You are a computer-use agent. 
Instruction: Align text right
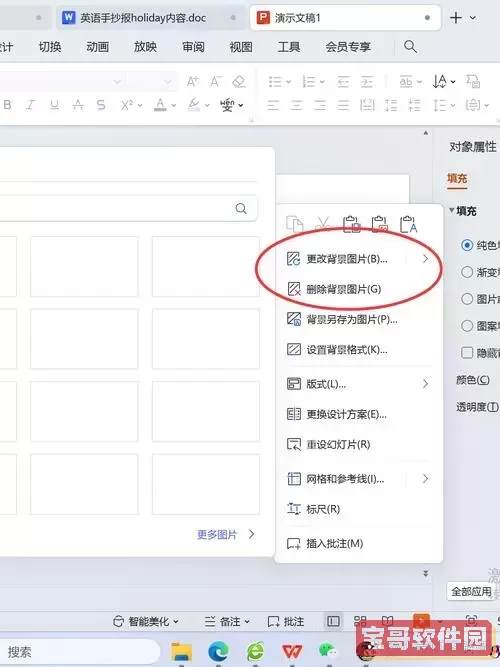pos(320,105)
